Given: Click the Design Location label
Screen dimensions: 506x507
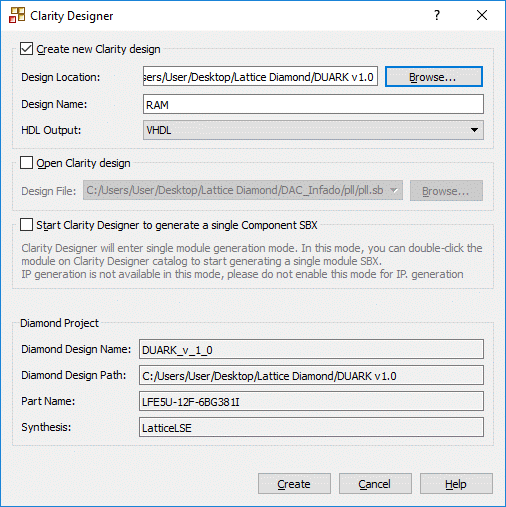Looking at the screenshot, I should coord(61,77).
